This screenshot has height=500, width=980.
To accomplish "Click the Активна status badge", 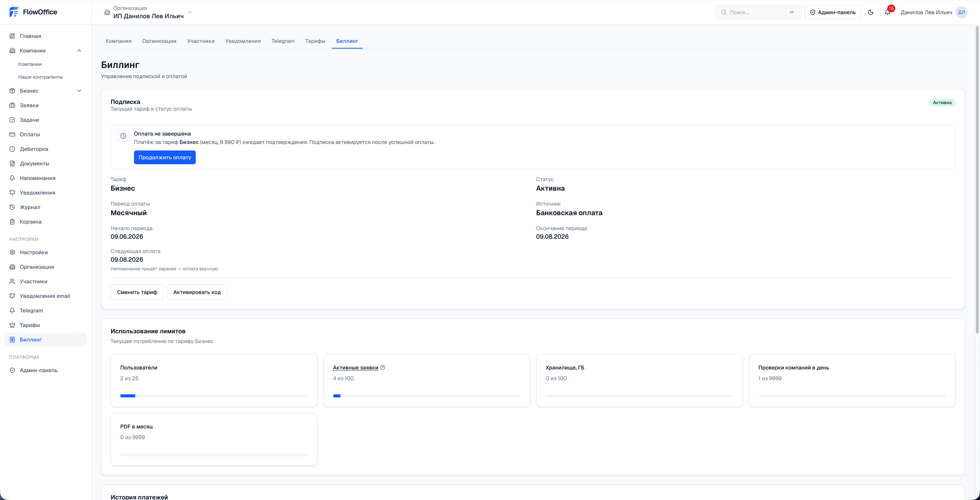I will 942,103.
